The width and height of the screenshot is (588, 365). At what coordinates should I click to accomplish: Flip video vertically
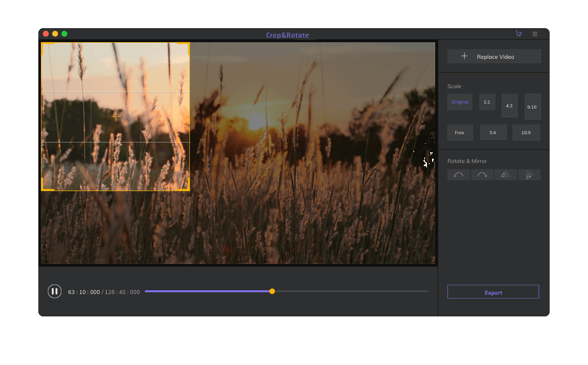tap(529, 175)
